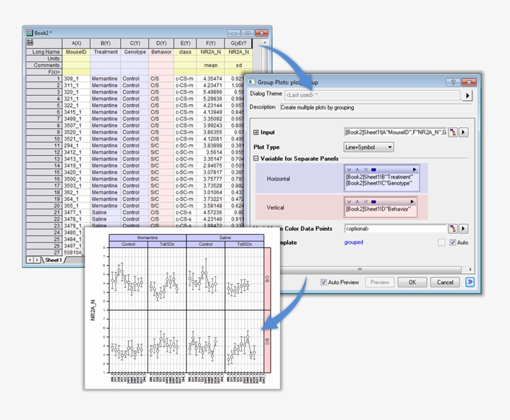Image resolution: width=510 pixels, height=420 pixels.
Task: Remove selected entry from Horizontal list
Action: coord(365,169)
